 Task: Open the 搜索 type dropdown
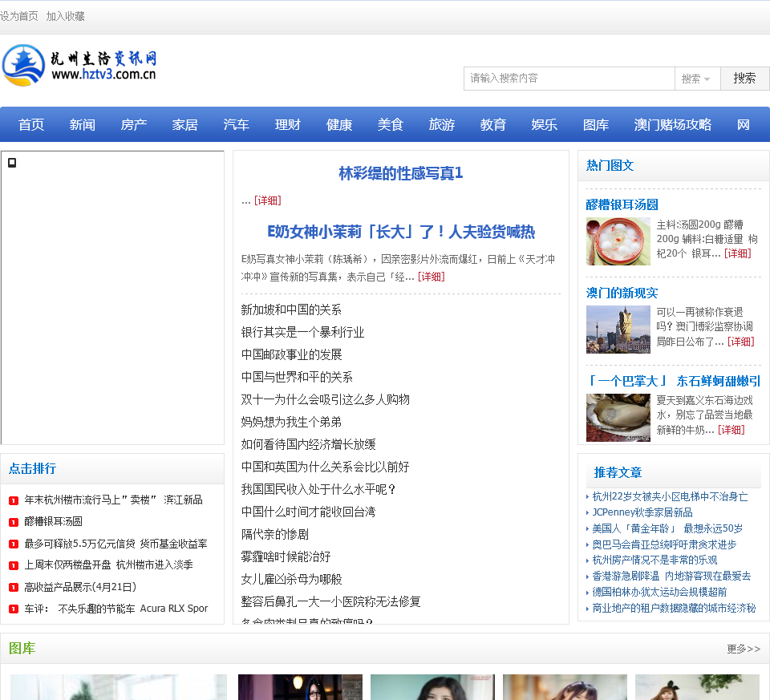click(697, 79)
